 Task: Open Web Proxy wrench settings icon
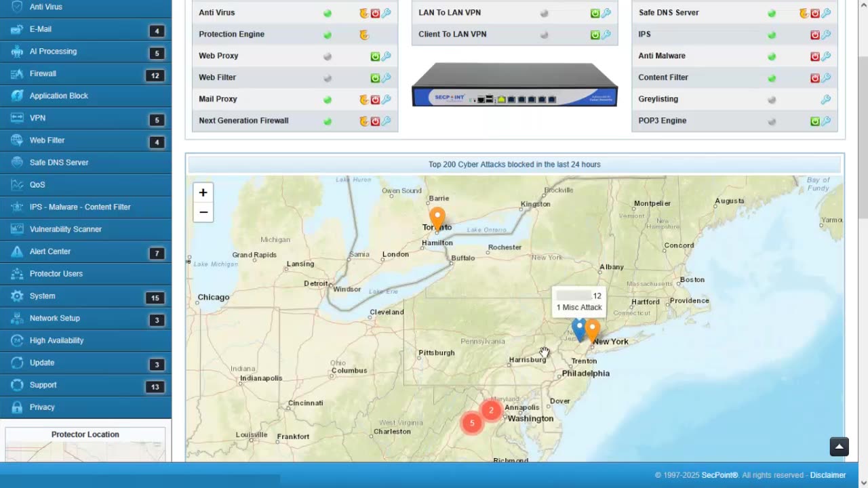click(x=386, y=56)
